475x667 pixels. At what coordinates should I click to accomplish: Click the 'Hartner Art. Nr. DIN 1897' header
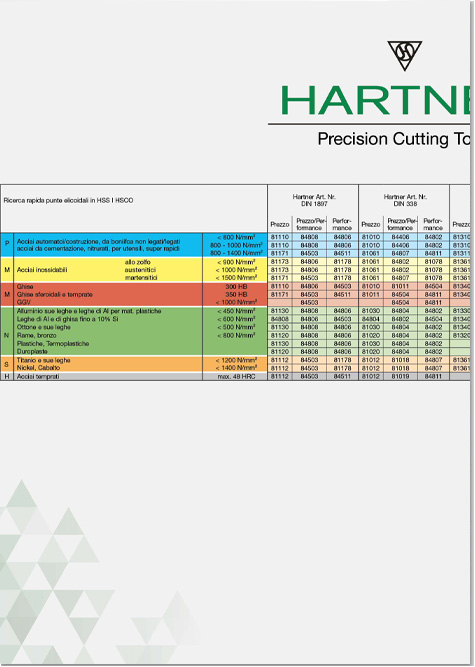(x=314, y=200)
